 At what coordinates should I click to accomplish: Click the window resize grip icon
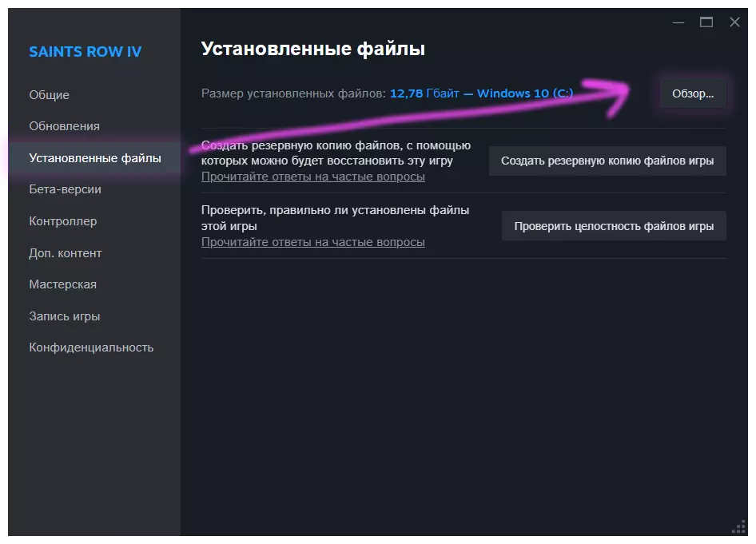(x=739, y=527)
